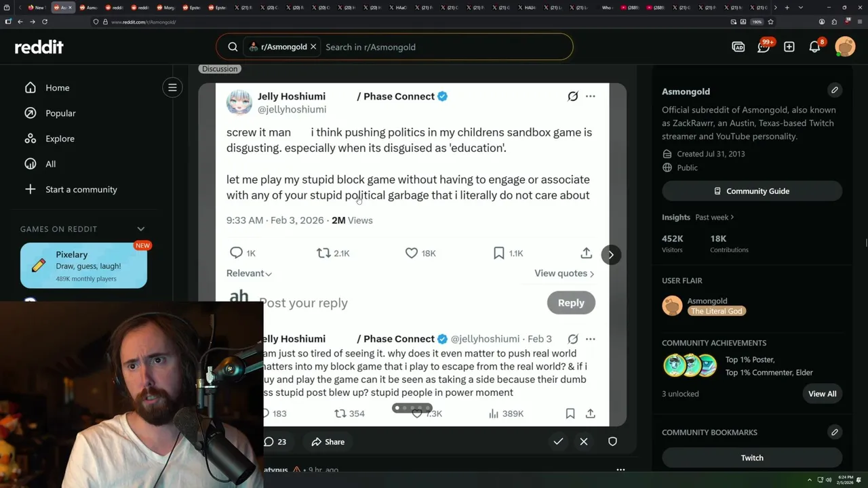Open the user avatar menu
Viewport: 868px width, 488px height.
(x=845, y=47)
